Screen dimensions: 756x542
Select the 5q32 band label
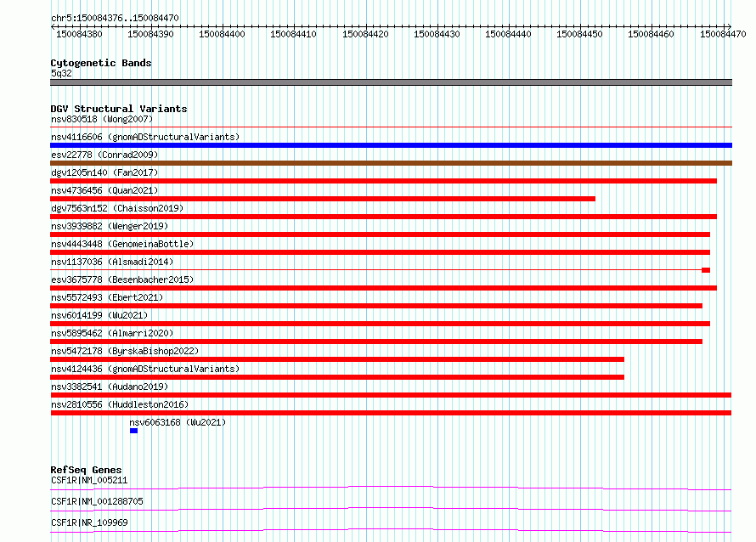(x=61, y=73)
